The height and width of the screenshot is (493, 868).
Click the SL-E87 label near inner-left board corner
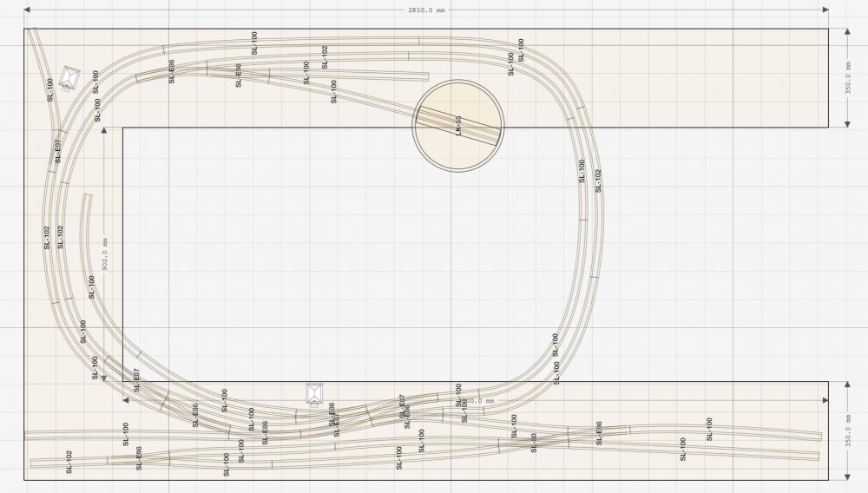point(136,379)
